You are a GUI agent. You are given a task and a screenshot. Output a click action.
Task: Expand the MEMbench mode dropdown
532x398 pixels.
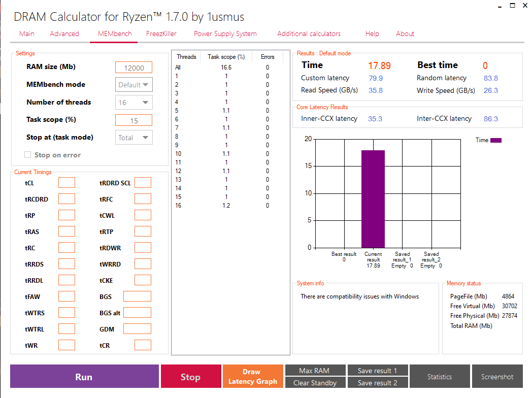(x=134, y=85)
